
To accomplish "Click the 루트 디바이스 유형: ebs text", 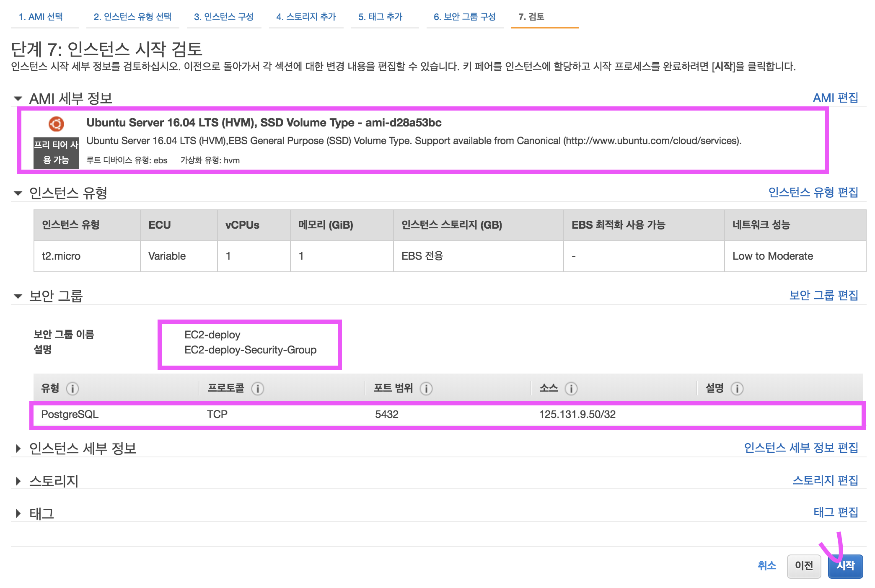I will [127, 160].
